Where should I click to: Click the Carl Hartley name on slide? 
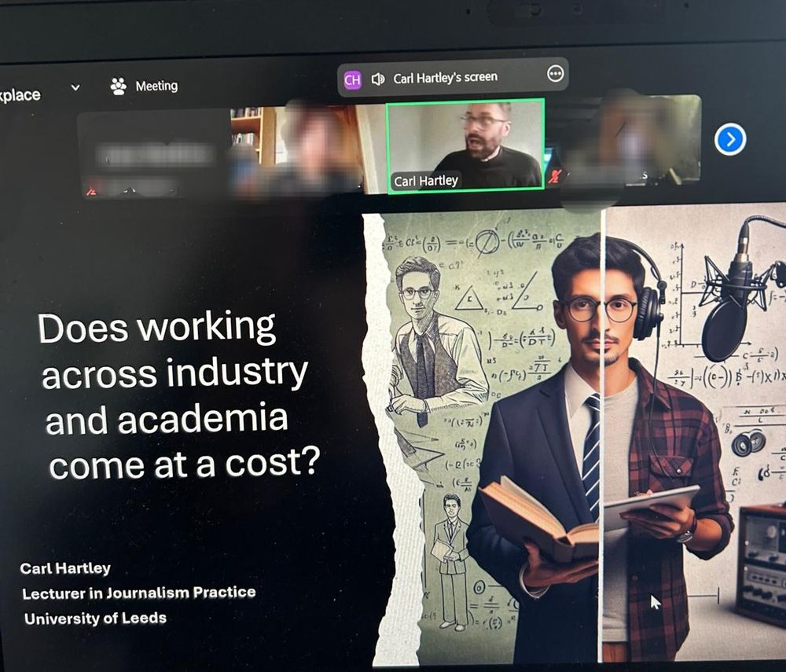pos(65,568)
